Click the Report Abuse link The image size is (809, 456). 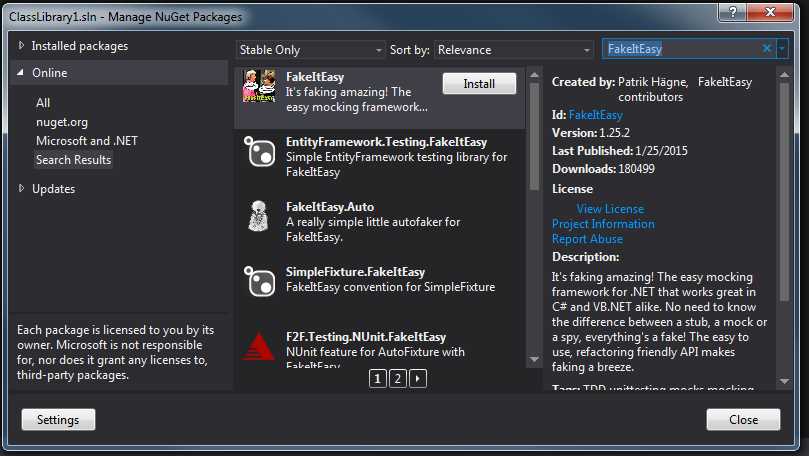[x=587, y=239]
